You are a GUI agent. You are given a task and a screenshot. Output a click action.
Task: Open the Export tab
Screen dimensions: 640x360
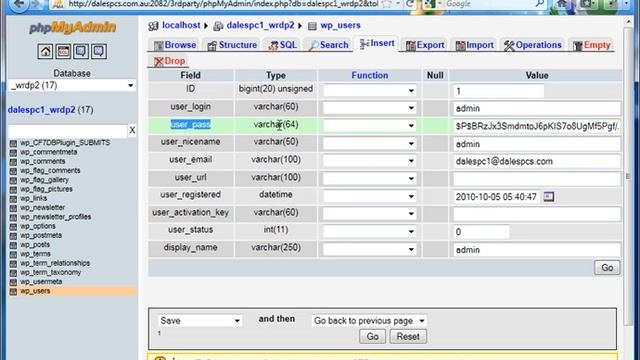click(425, 45)
